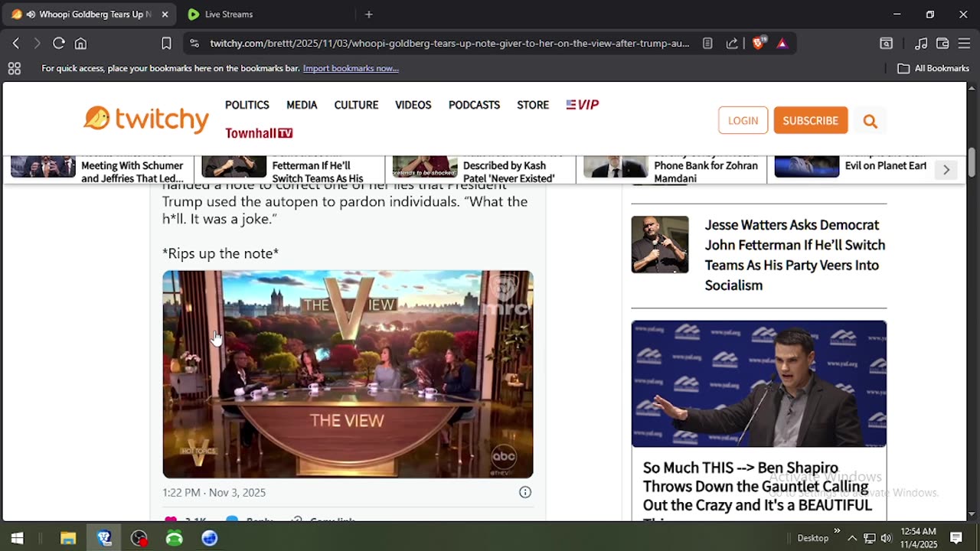Click Jesse Watters article thumbnail

tap(660, 244)
